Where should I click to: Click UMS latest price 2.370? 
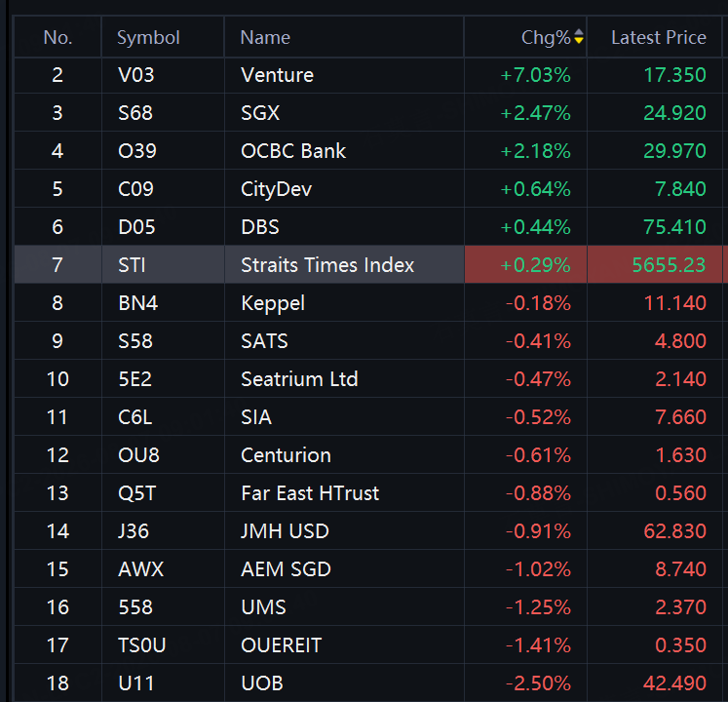pos(680,607)
